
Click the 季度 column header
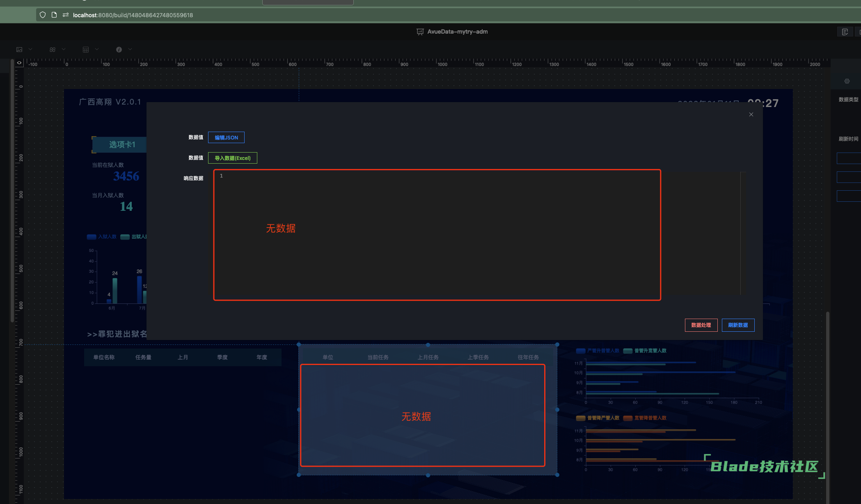(222, 357)
